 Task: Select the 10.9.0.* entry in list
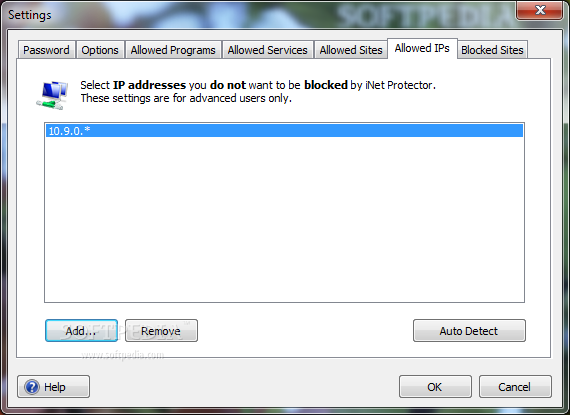coord(284,131)
